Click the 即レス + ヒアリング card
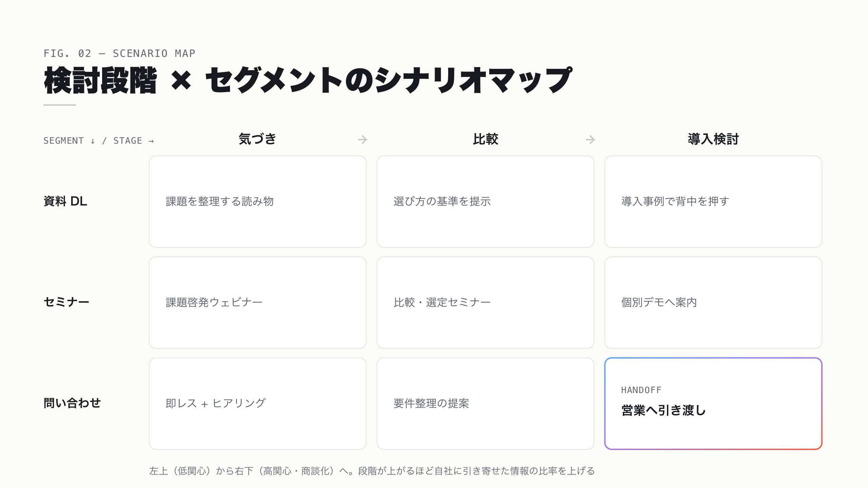 tap(258, 404)
